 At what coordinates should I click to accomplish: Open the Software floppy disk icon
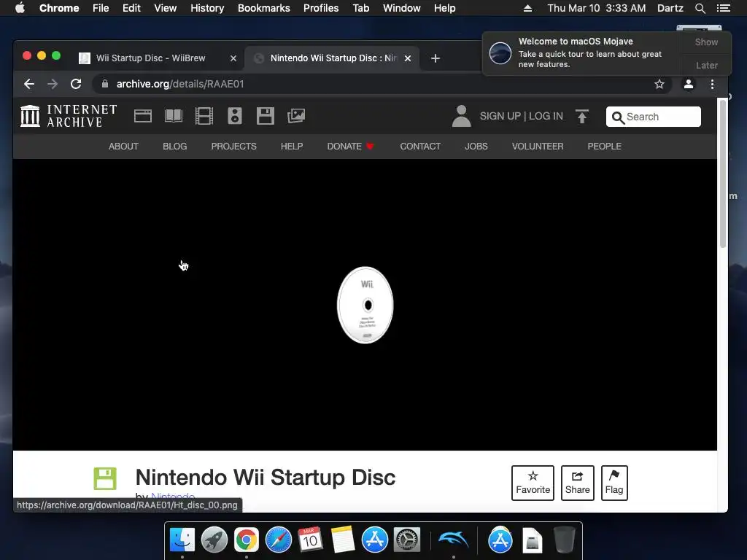[266, 116]
